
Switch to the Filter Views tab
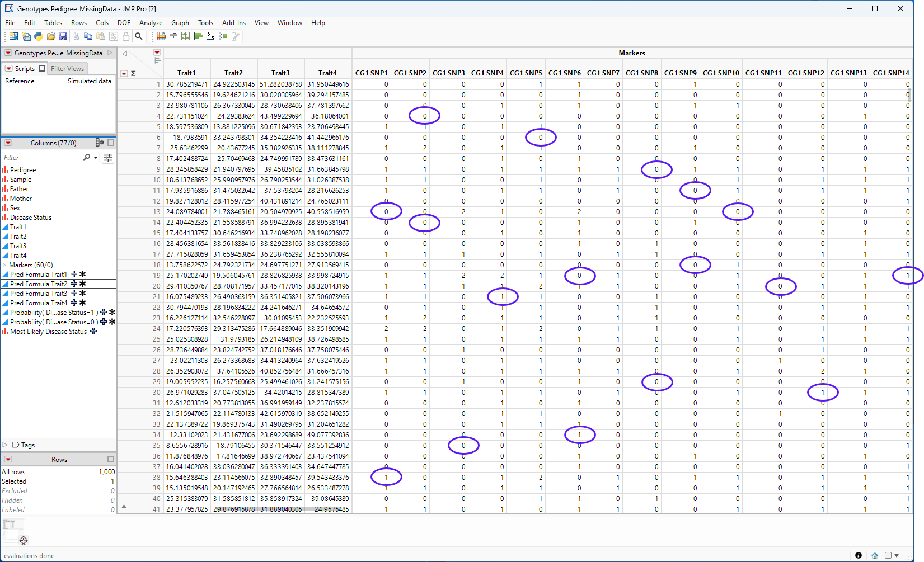coord(67,68)
